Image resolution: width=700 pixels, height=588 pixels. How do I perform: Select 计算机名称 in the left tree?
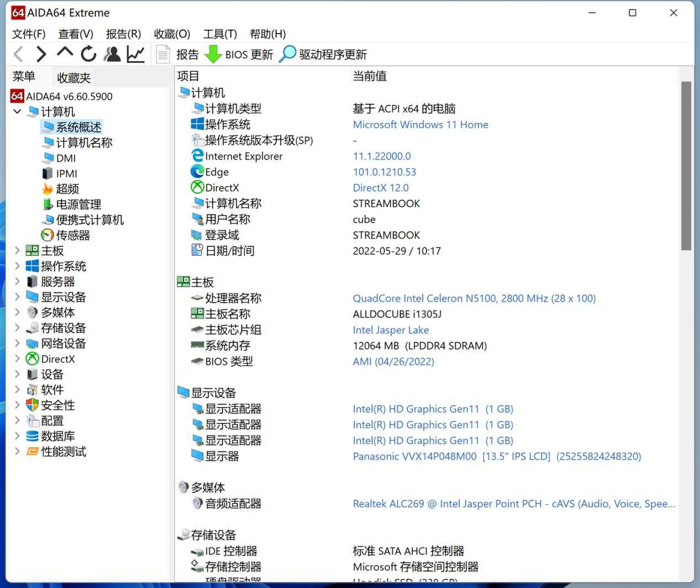tap(84, 142)
